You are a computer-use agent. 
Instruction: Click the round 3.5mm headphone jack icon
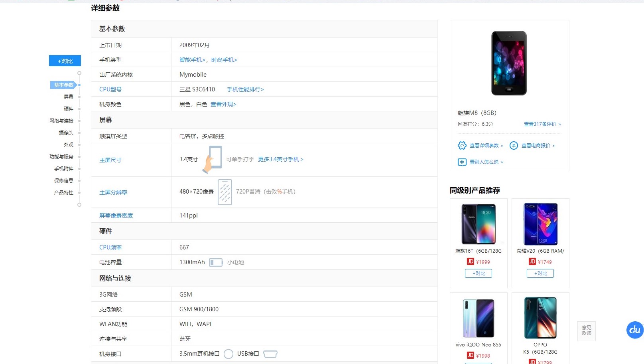pos(228,354)
